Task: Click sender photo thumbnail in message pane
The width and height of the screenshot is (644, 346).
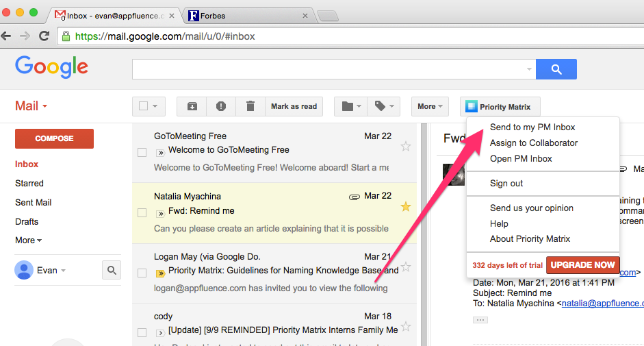Action: tap(454, 175)
